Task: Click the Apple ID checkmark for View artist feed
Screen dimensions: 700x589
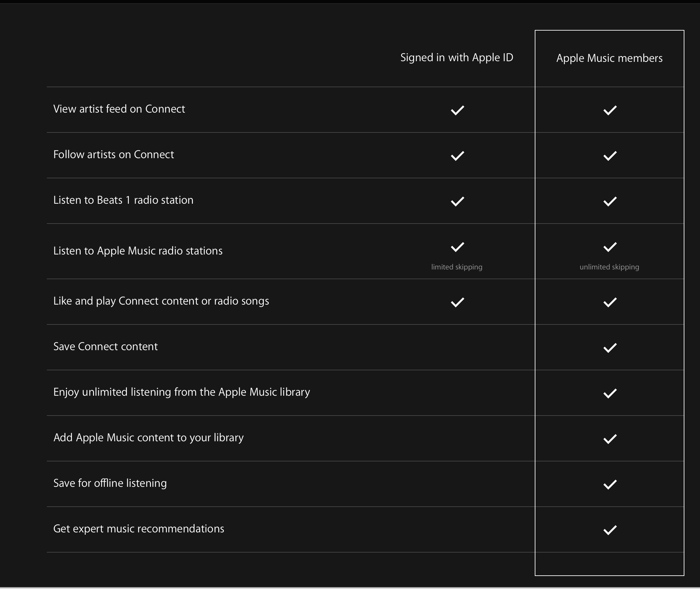Action: click(457, 110)
